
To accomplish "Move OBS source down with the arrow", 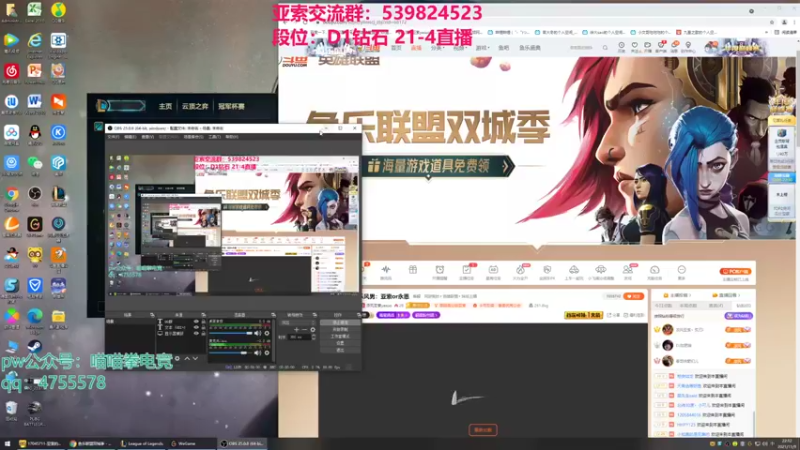I will point(195,359).
